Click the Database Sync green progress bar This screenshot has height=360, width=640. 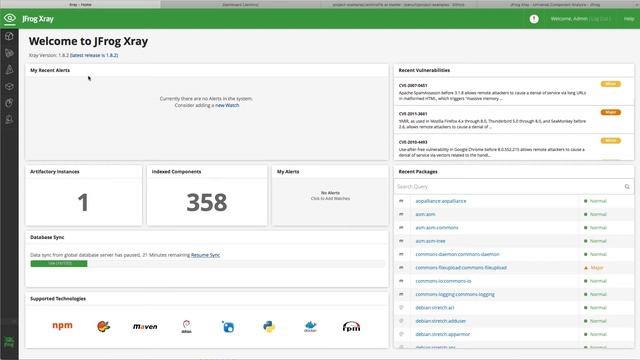point(59,264)
